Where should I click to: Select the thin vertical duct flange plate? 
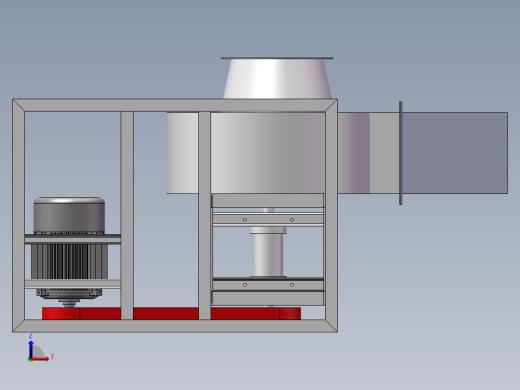click(401, 153)
